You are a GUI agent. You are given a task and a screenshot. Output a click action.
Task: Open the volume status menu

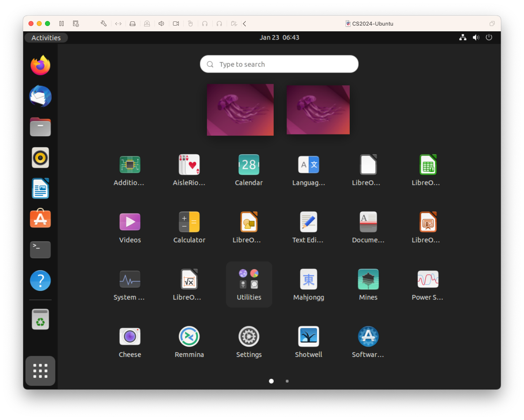476,38
